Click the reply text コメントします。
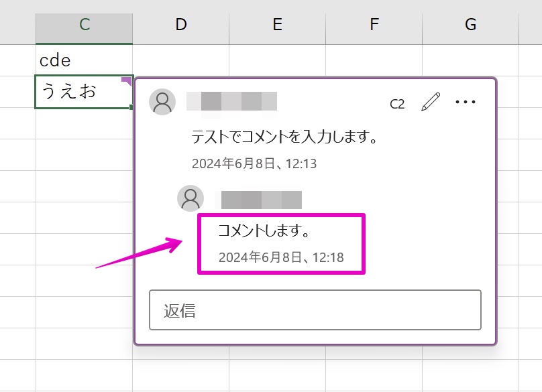Screen dimensions: 542x392 (x=264, y=231)
